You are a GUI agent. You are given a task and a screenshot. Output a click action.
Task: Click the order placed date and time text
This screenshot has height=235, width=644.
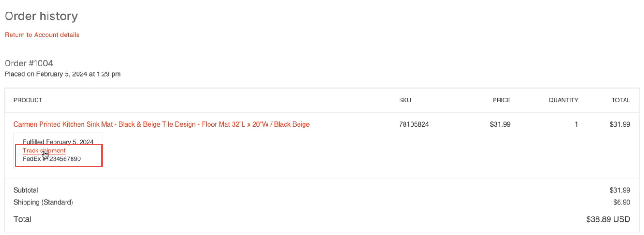click(63, 74)
